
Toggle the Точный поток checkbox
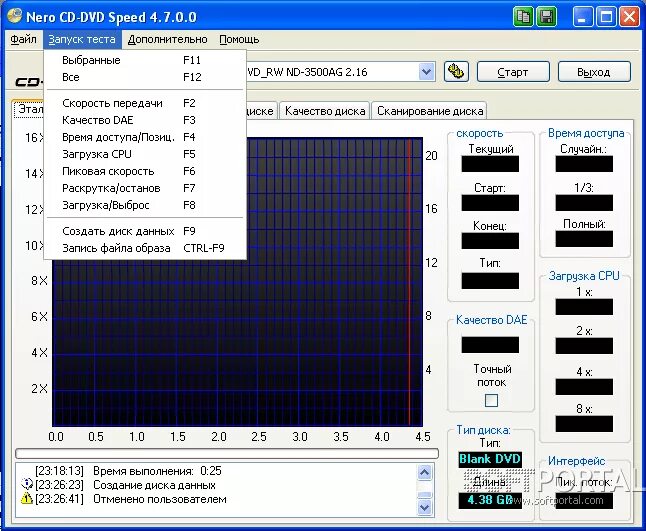(491, 400)
